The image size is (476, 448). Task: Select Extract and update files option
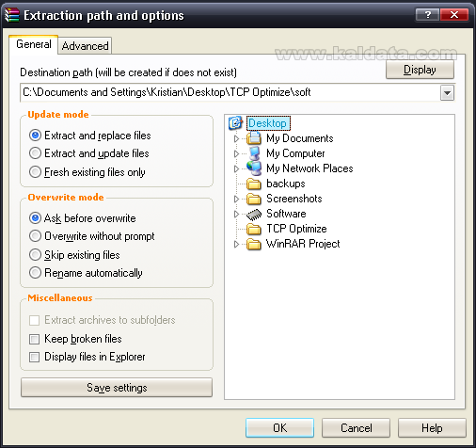pyautogui.click(x=35, y=153)
